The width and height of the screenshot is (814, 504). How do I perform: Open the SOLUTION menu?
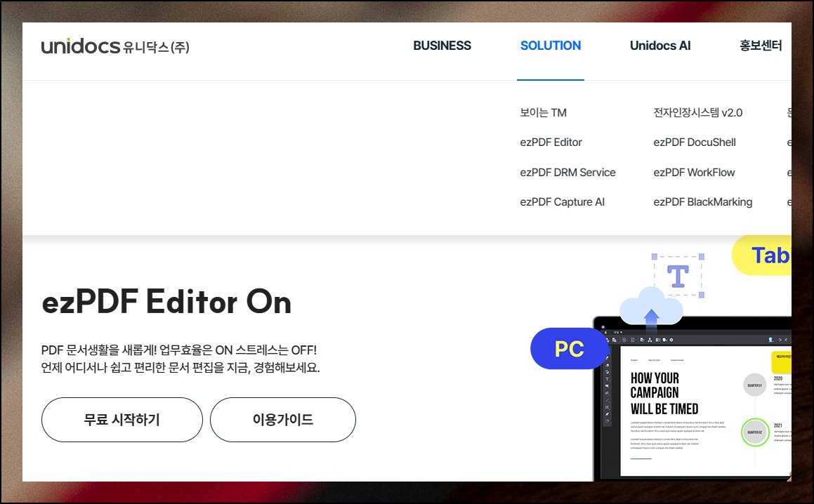coord(551,46)
